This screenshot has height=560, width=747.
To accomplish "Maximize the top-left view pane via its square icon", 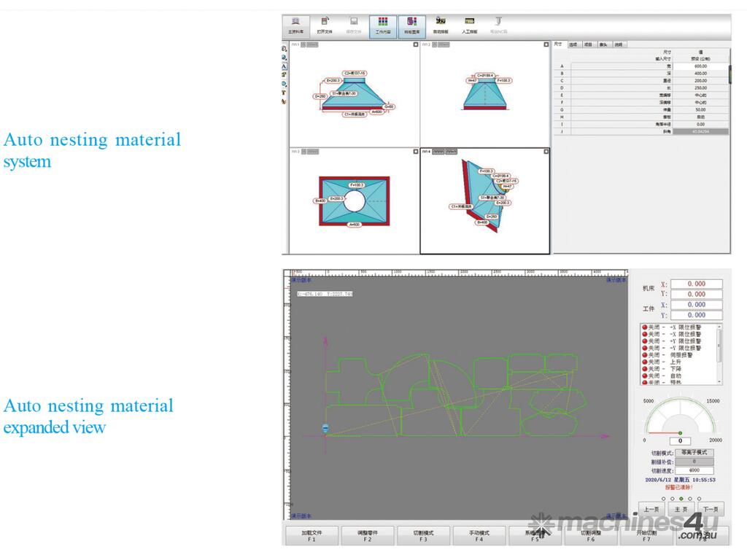I will click(416, 44).
